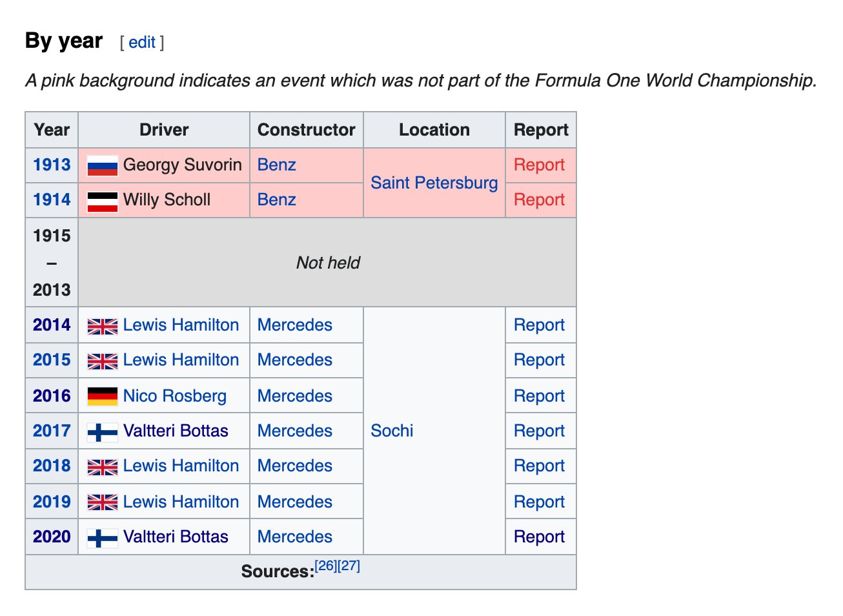Open the red Report link for 1914
The width and height of the screenshot is (843, 616).
[539, 200]
